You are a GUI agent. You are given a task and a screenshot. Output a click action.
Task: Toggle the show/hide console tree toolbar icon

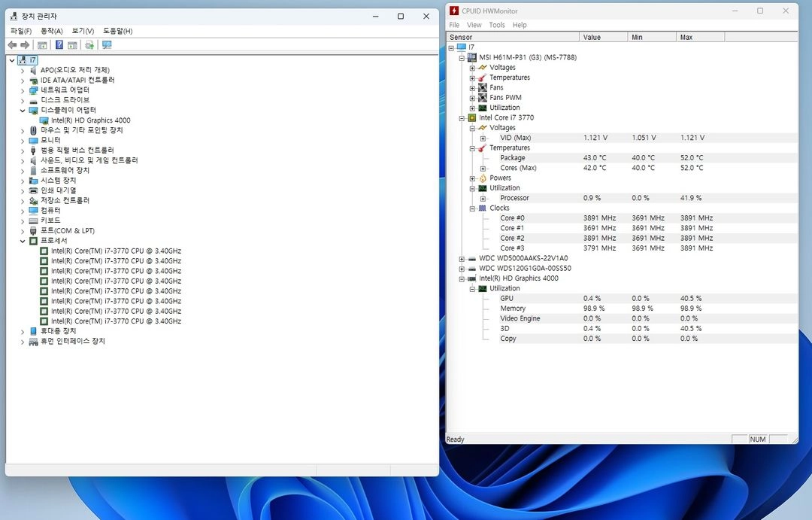[42, 45]
